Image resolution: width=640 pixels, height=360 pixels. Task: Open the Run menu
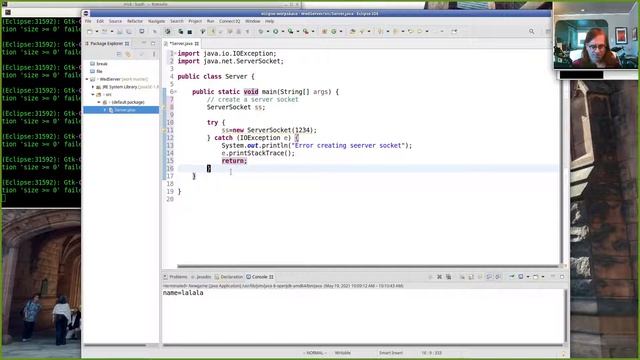click(x=210, y=21)
